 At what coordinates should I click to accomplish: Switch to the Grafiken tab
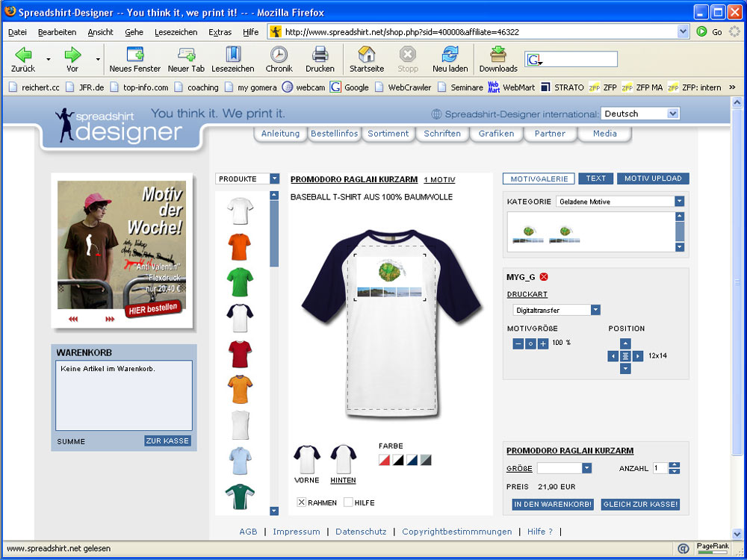(497, 134)
